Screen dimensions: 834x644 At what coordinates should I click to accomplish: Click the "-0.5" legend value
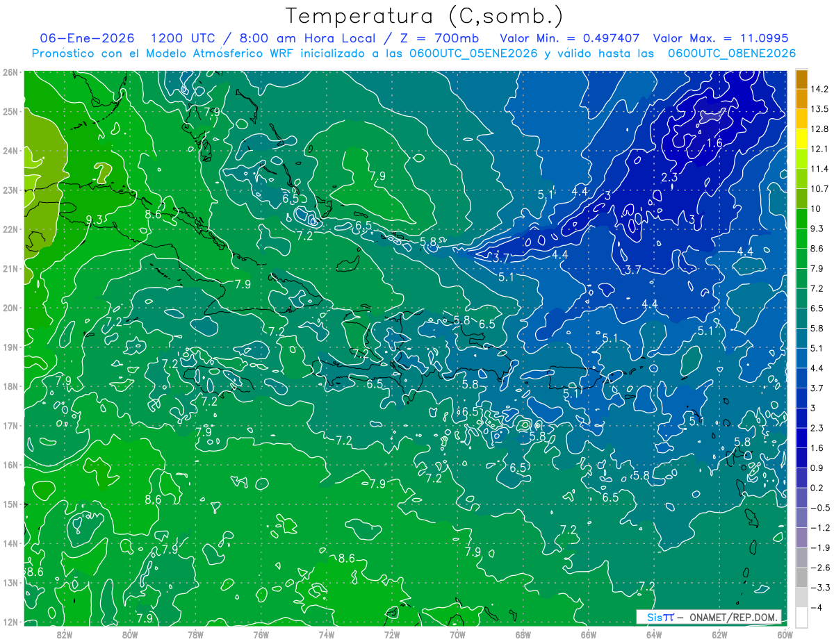click(819, 508)
